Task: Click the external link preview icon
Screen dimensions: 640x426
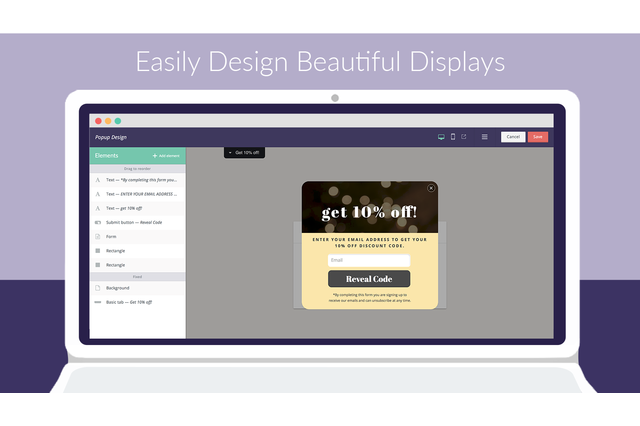Action: [x=464, y=137]
